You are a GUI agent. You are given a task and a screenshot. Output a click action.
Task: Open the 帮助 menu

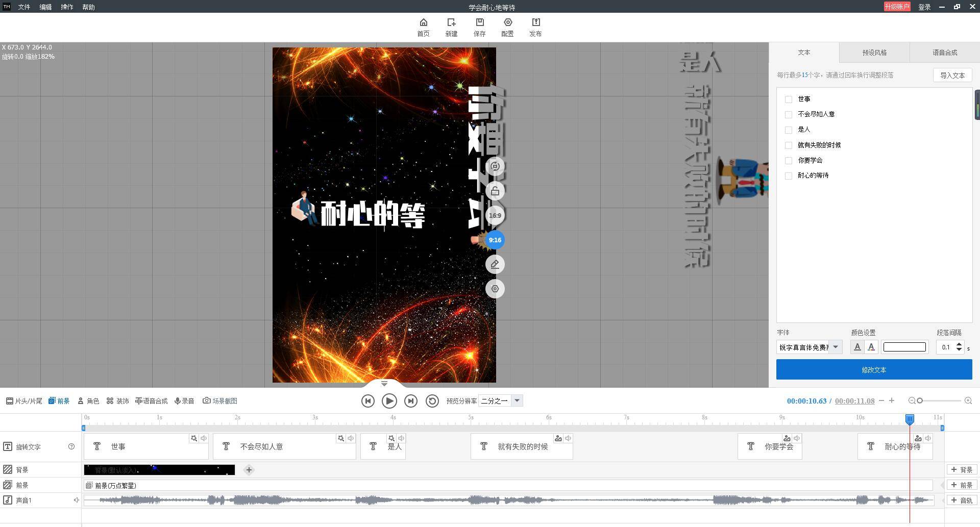88,7
